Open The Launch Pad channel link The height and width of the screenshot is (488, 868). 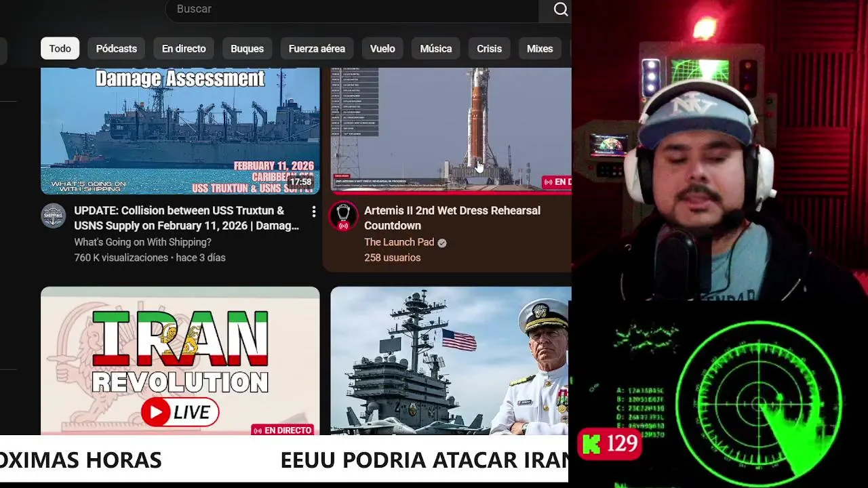click(x=399, y=242)
